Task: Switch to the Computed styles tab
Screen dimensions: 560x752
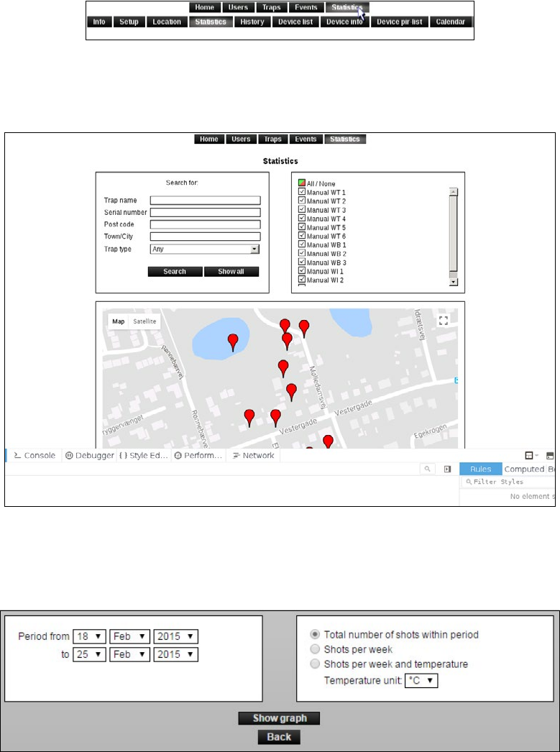Action: click(524, 469)
